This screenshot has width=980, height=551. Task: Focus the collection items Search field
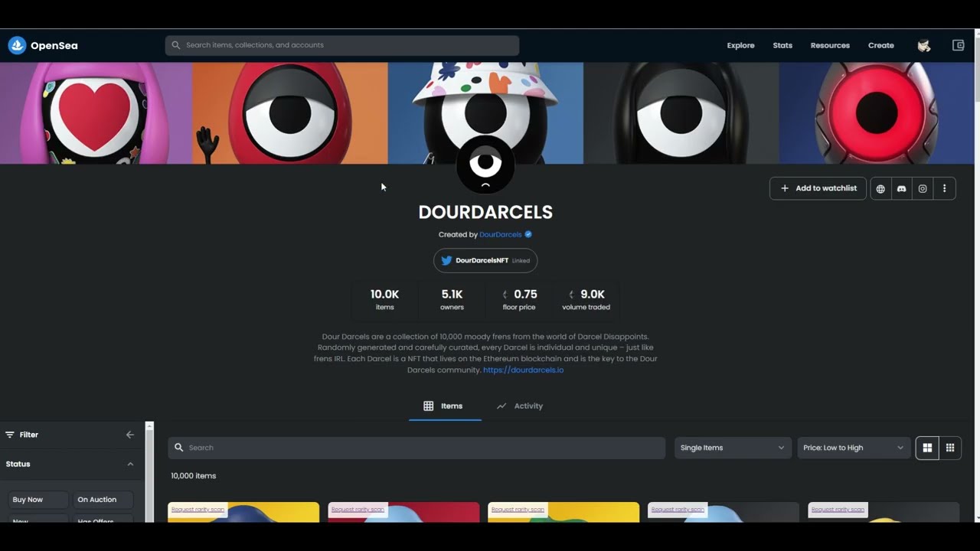(416, 448)
